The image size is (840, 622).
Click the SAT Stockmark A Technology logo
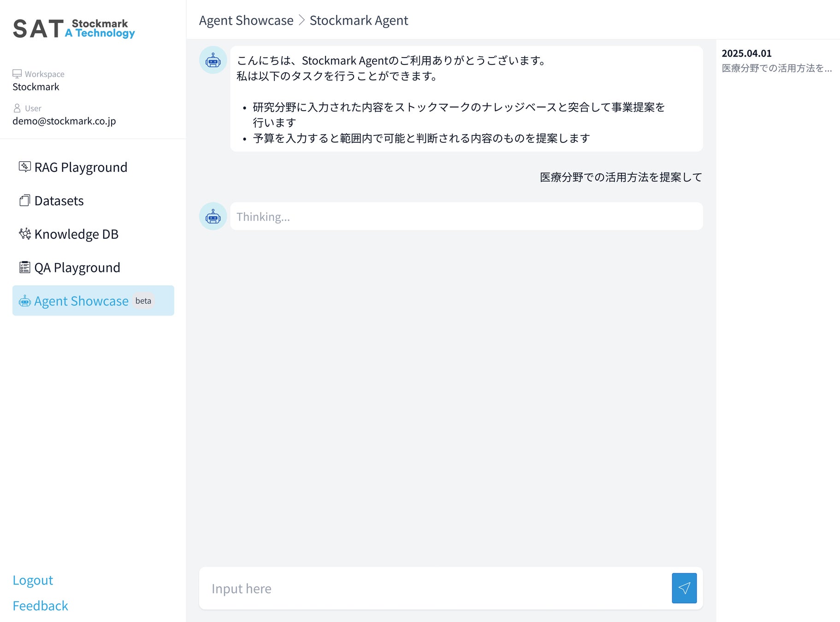(x=74, y=29)
